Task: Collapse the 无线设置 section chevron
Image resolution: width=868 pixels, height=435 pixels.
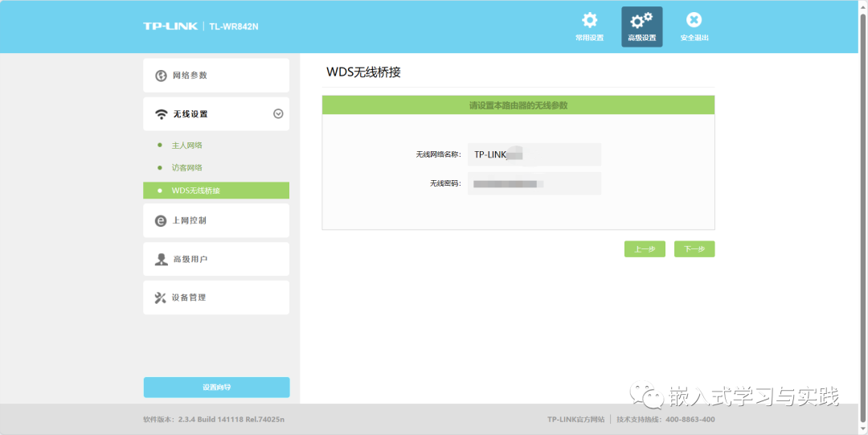Action: tap(278, 113)
